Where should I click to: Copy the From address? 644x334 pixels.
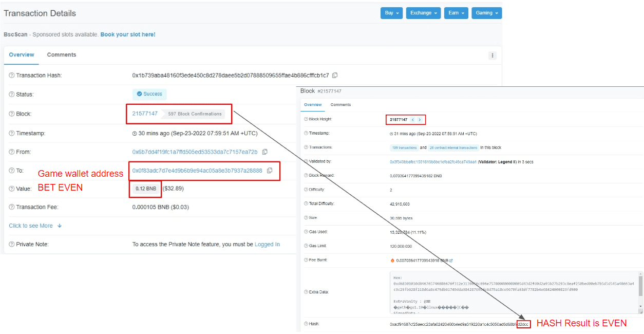point(265,152)
